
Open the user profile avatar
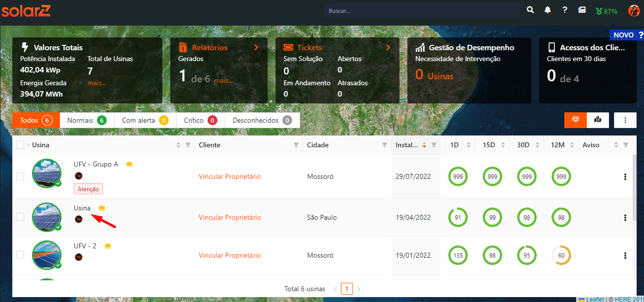[634, 11]
